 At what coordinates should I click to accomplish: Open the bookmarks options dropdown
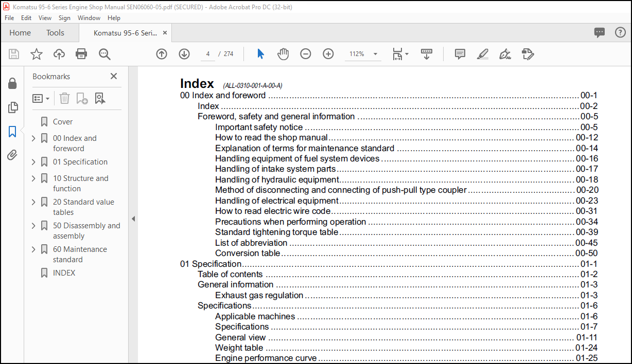41,98
